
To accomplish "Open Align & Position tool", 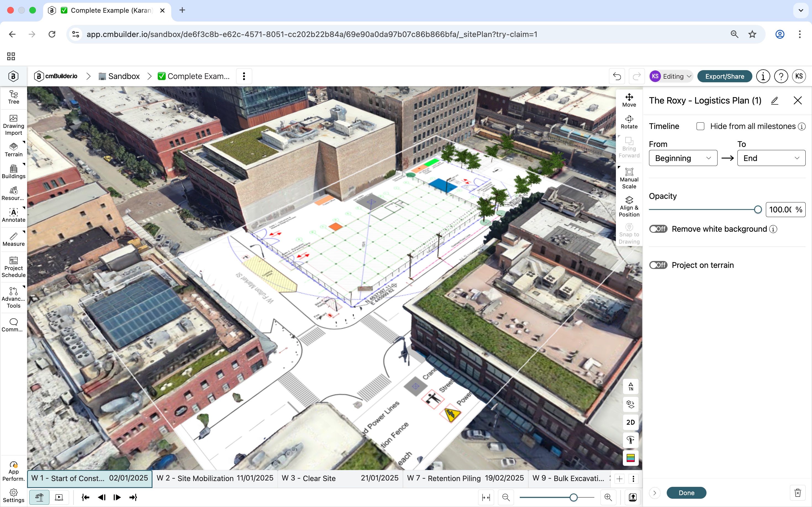I will (x=629, y=207).
